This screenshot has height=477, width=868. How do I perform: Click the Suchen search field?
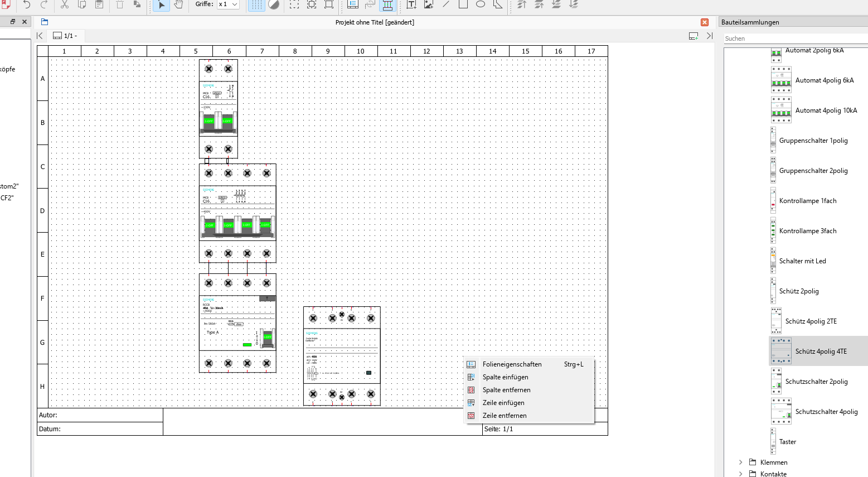pyautogui.click(x=794, y=38)
